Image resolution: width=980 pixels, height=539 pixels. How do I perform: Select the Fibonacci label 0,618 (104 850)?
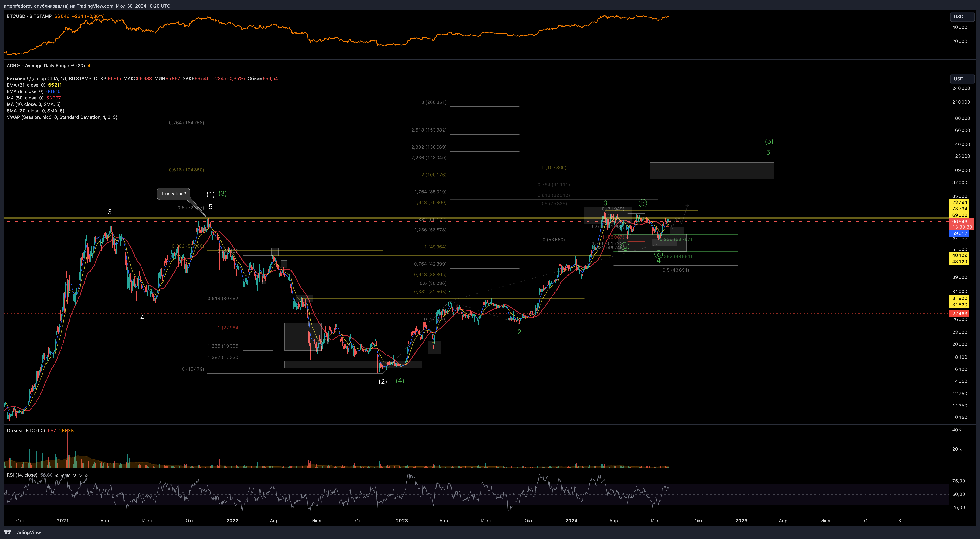[x=187, y=170]
